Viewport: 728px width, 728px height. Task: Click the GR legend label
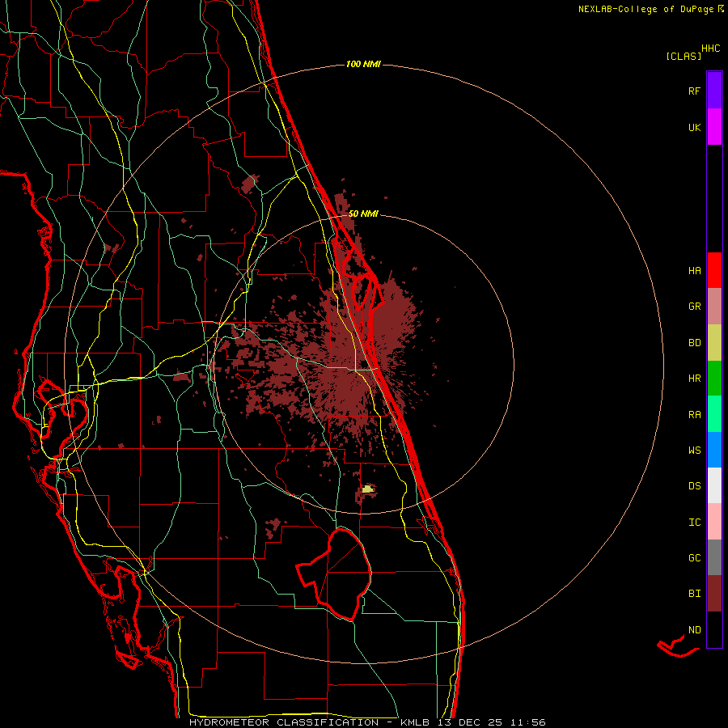(694, 307)
